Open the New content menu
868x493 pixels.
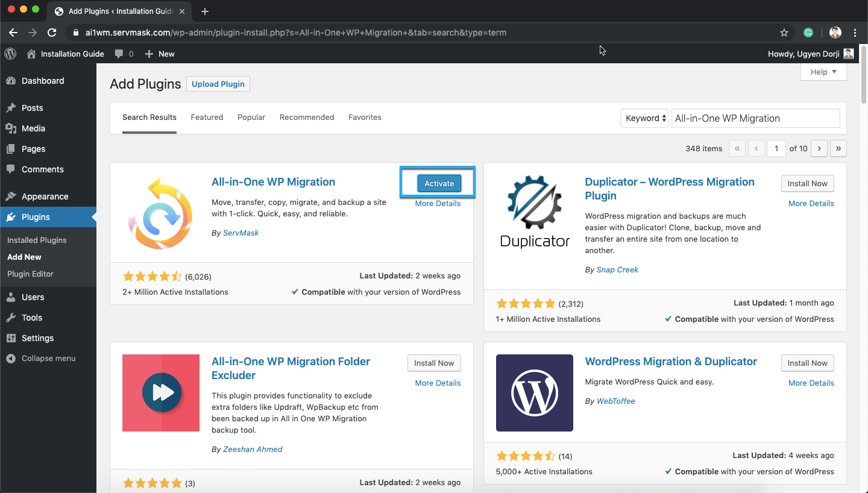pyautogui.click(x=160, y=54)
